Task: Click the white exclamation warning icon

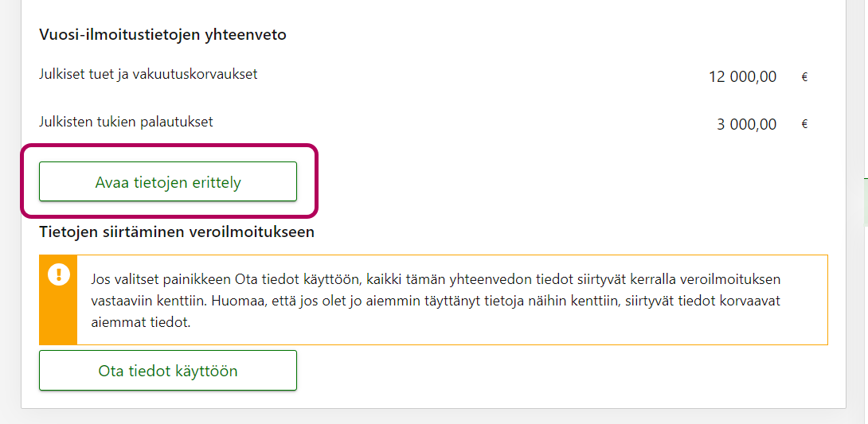Action: pyautogui.click(x=58, y=275)
